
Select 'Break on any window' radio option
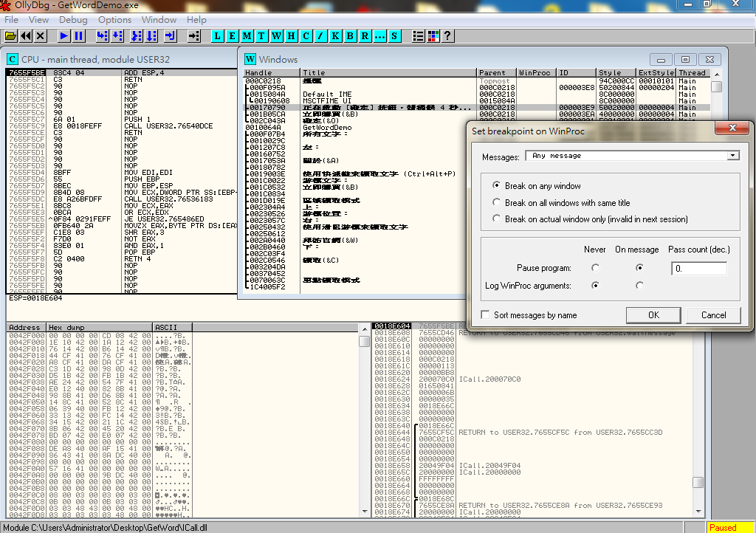coord(498,186)
